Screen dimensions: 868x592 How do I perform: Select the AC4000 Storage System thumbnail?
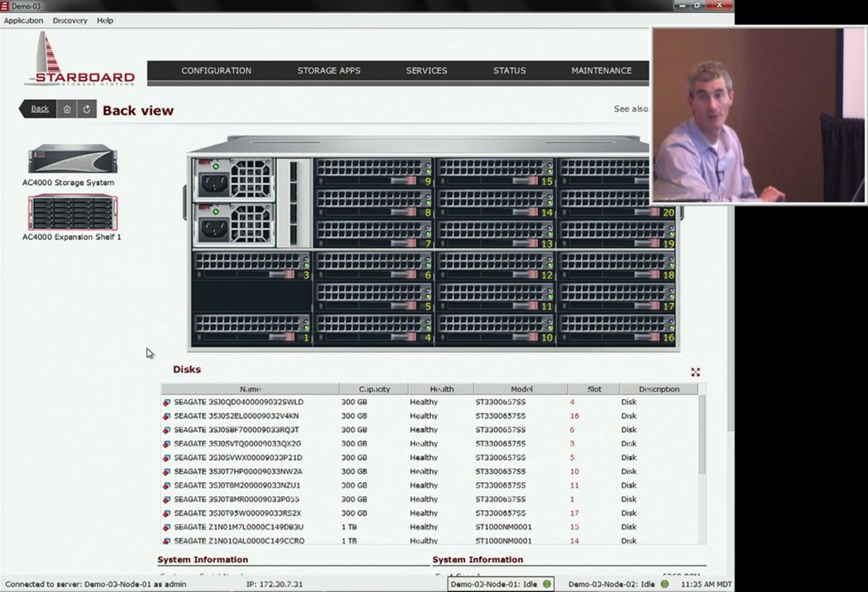click(x=73, y=159)
